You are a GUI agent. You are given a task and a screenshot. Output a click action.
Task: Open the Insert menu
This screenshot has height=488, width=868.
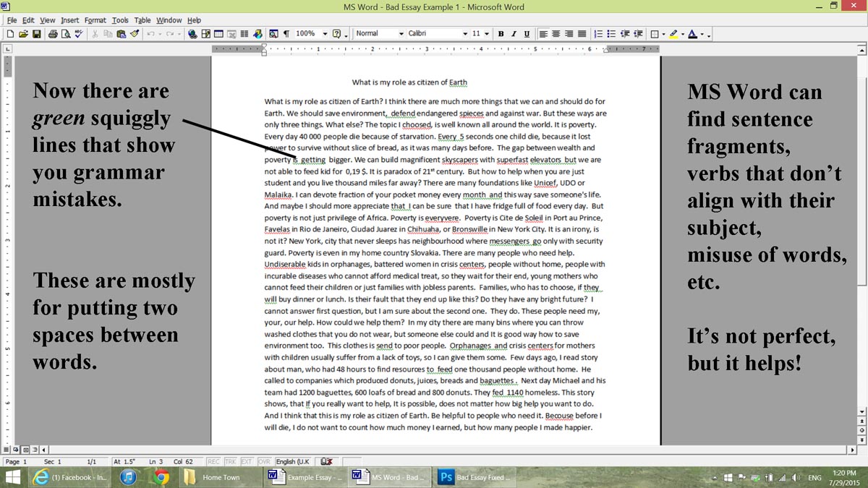click(70, 20)
